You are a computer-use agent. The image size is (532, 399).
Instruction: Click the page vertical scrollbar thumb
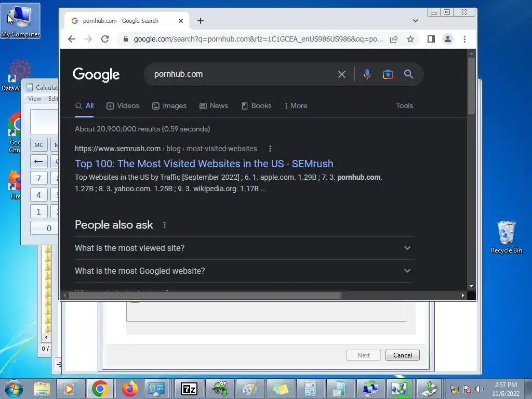pyautogui.click(x=471, y=86)
